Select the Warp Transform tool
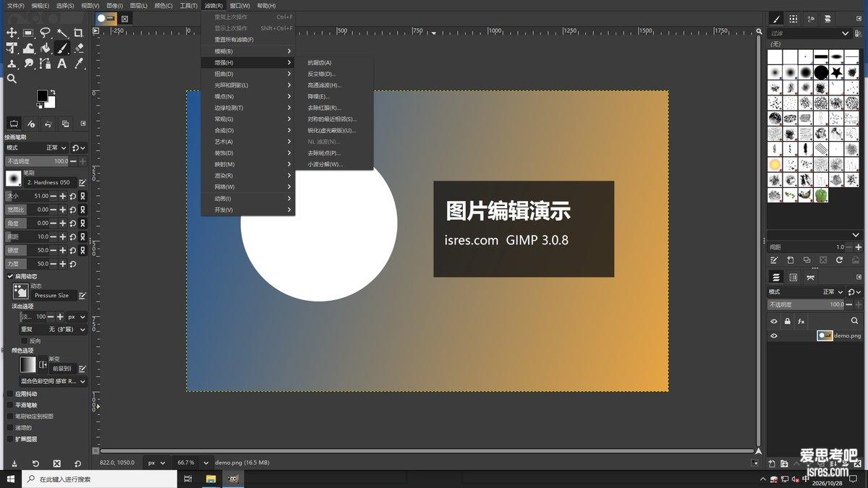 tap(28, 48)
